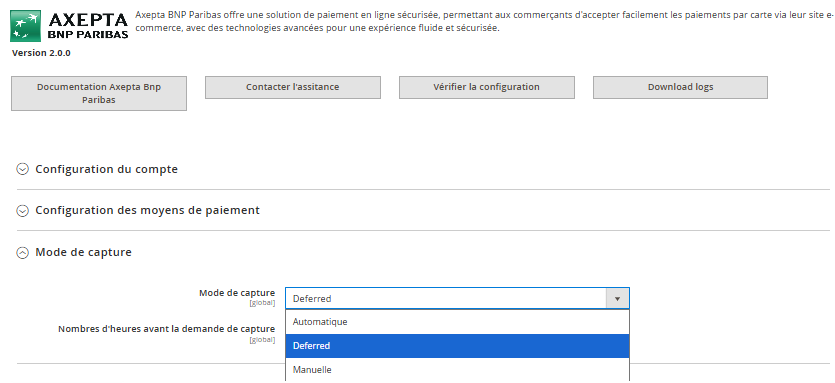Click Contacter l'assitance button

coord(293,87)
